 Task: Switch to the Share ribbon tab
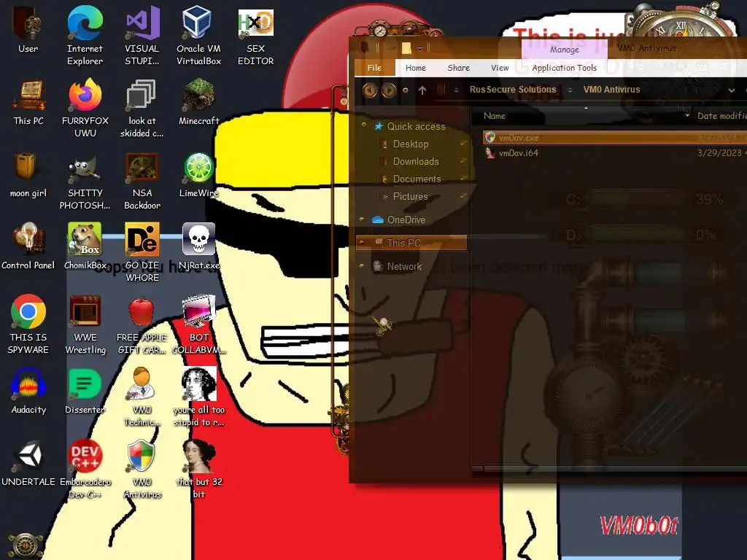[458, 68]
